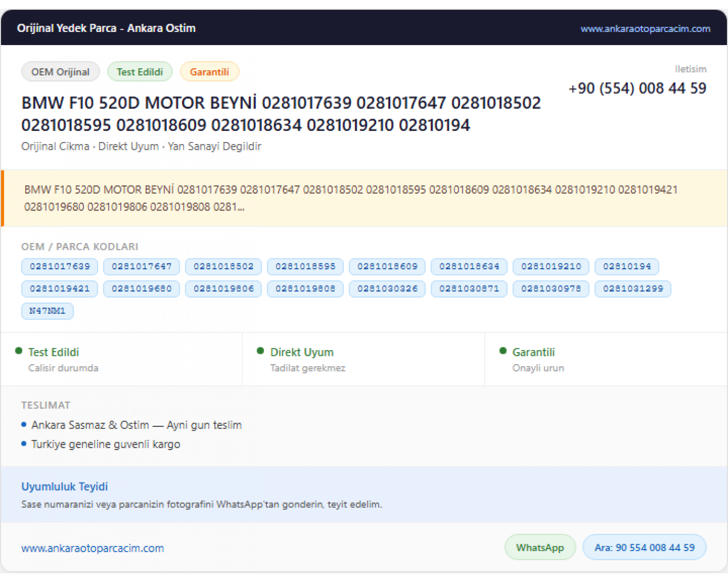
Task: Select the Test Edildi green badge
Action: 140,72
